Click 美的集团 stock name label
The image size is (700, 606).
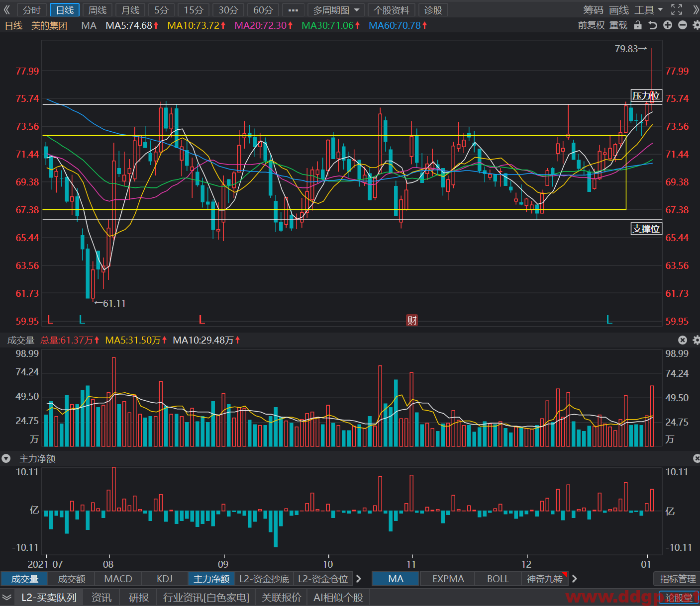click(49, 25)
